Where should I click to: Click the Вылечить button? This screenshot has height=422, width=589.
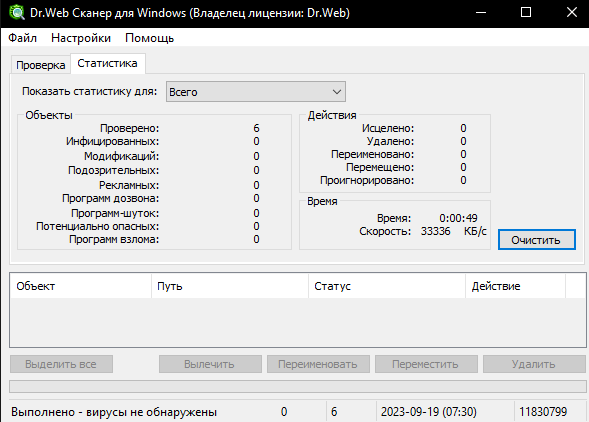click(x=210, y=364)
